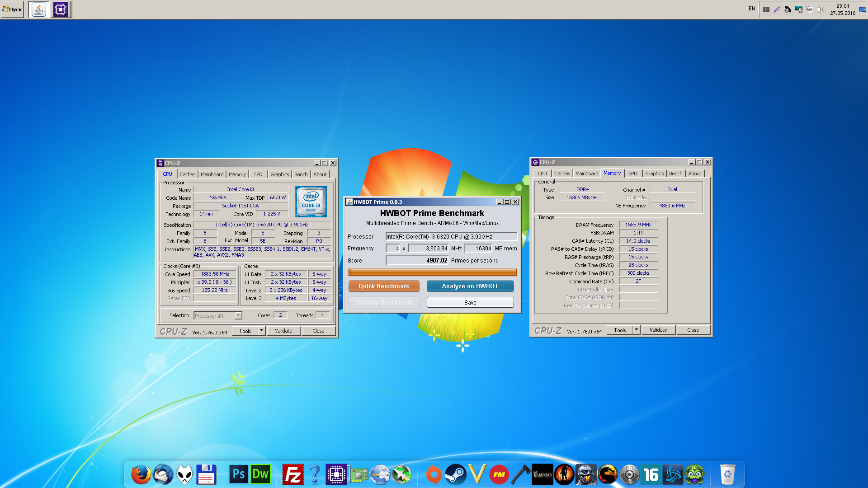
Task: Open the number 16 dock icon
Action: (651, 475)
